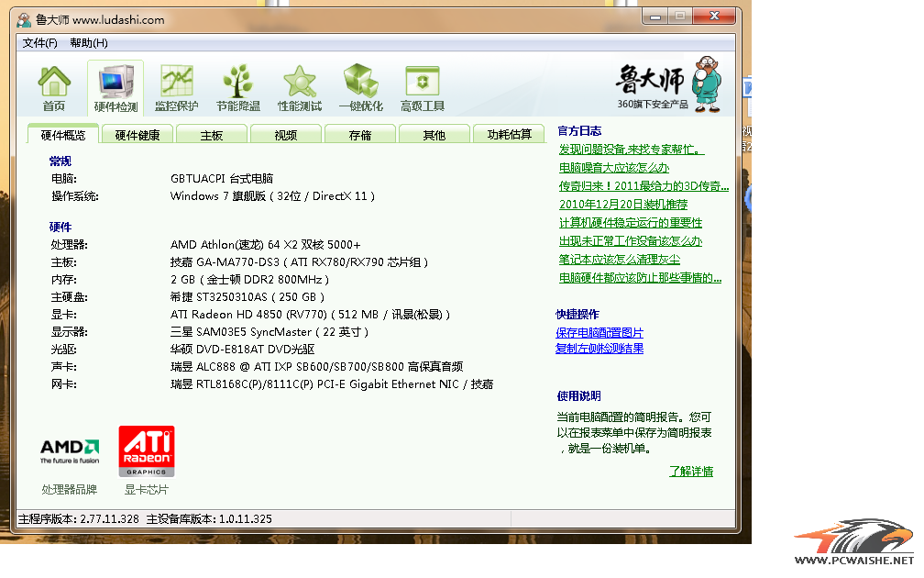
Task: Open the 帮助(H) menu
Action: coord(88,43)
